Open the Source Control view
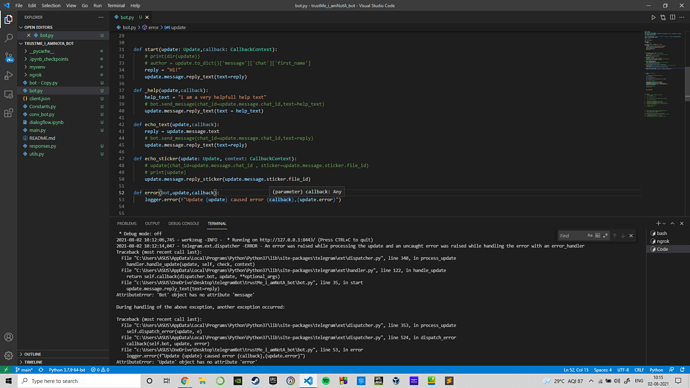This screenshot has height=388, width=690. point(8,57)
